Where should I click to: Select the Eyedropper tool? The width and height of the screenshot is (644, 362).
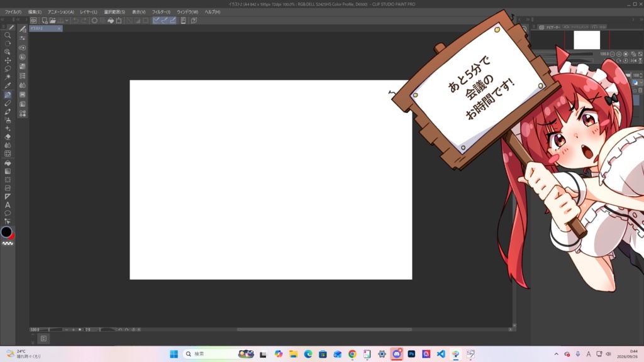click(8, 85)
